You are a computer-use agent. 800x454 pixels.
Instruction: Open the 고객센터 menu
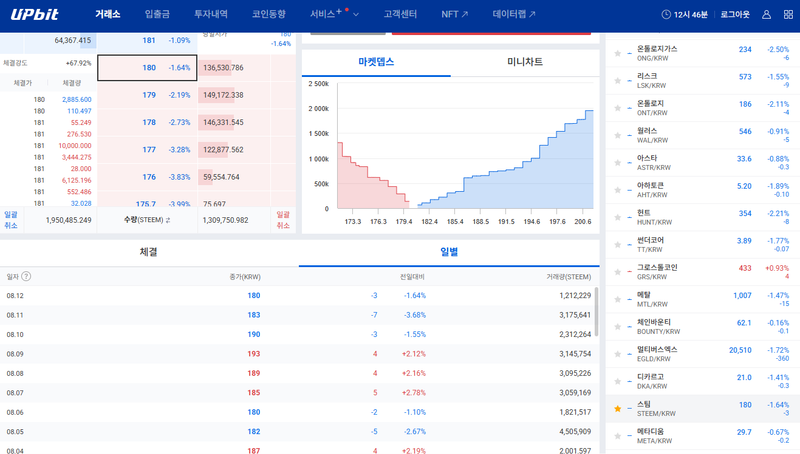pos(400,14)
